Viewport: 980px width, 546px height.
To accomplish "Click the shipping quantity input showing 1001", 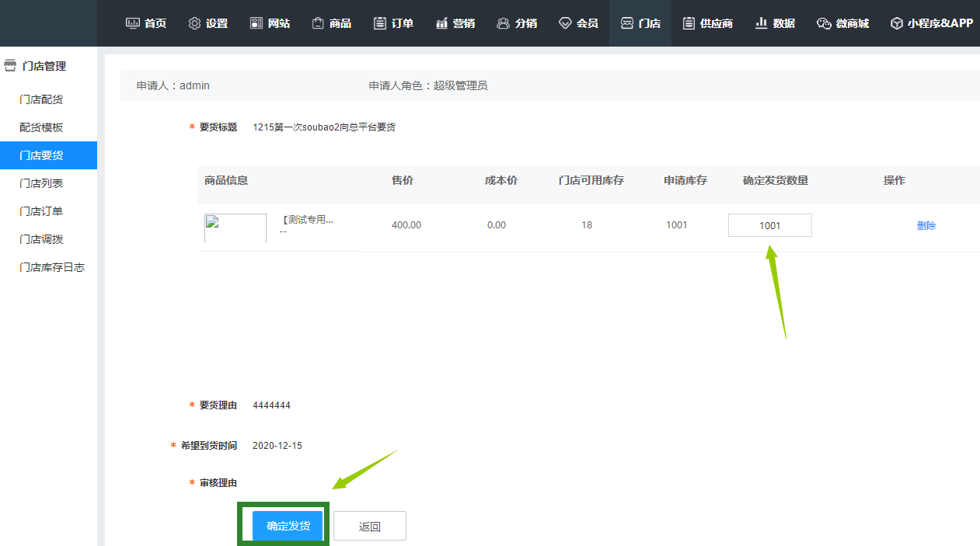I will click(769, 224).
